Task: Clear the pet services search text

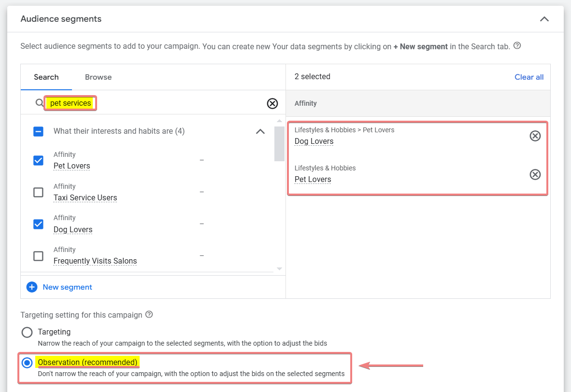Action: tap(272, 103)
